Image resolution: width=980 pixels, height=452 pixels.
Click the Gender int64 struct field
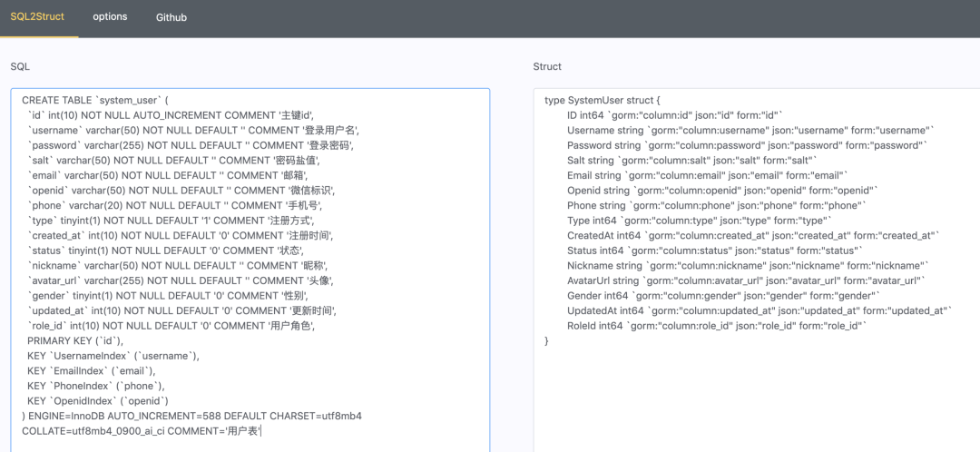[x=724, y=295]
